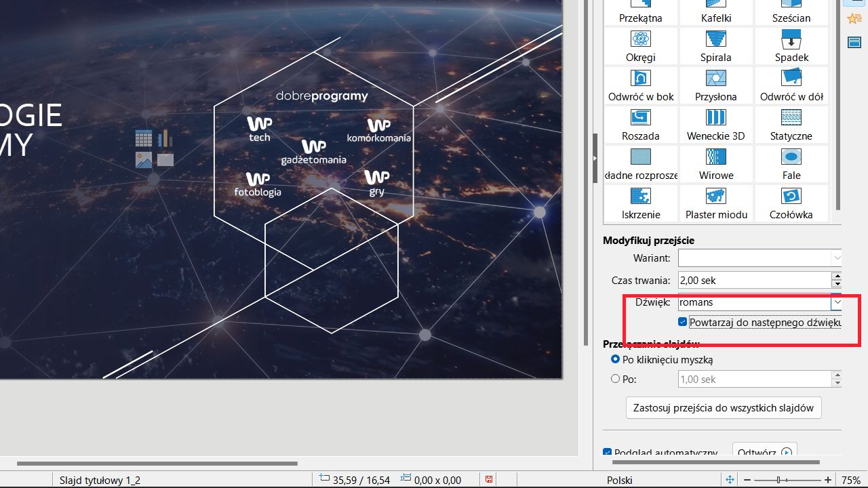
Task: Click the Czas trwania duration field
Action: [755, 280]
